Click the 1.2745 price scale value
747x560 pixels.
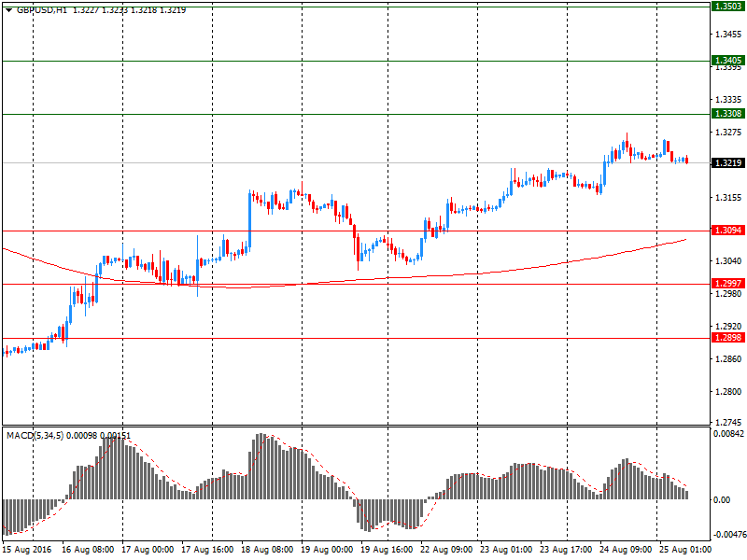[x=728, y=422]
